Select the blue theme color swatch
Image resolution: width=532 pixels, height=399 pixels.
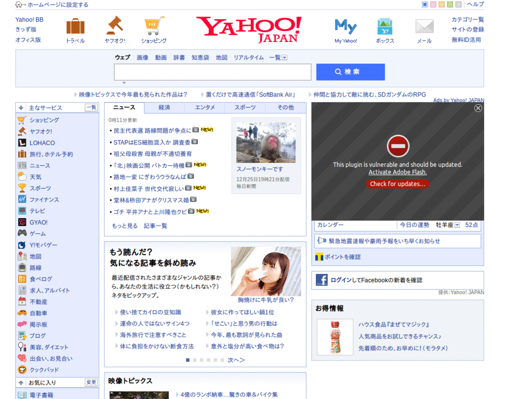(x=425, y=4)
